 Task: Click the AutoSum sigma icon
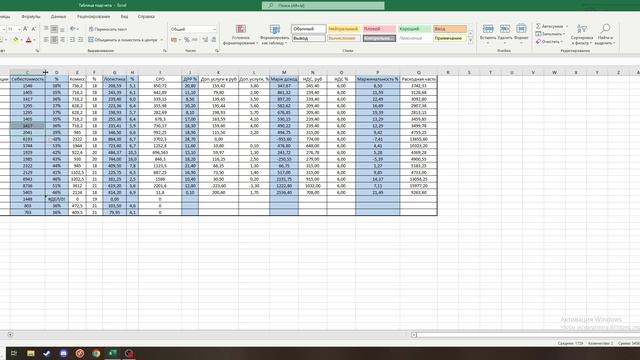tap(538, 26)
